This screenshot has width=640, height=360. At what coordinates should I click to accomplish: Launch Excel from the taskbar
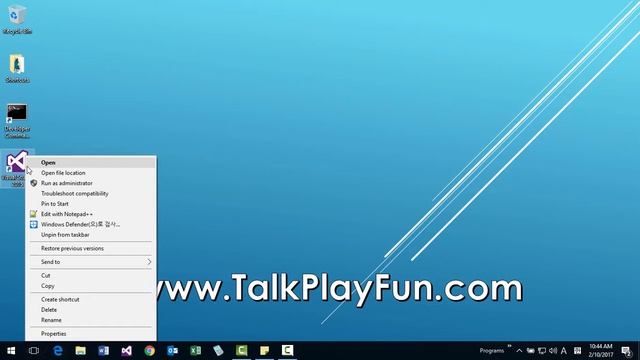point(196,351)
